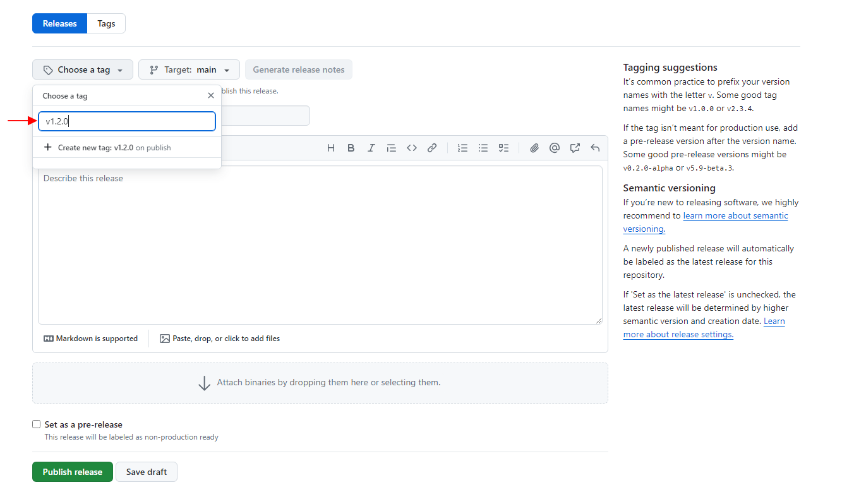Apply bold with the B icon
Image resolution: width=854 pixels, height=504 pixels.
point(351,148)
